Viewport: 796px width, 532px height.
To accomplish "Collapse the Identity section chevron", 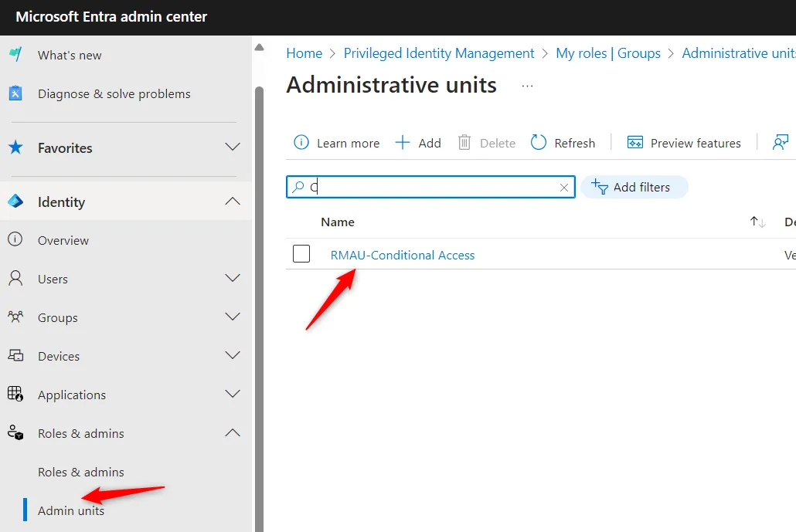I will coord(233,202).
